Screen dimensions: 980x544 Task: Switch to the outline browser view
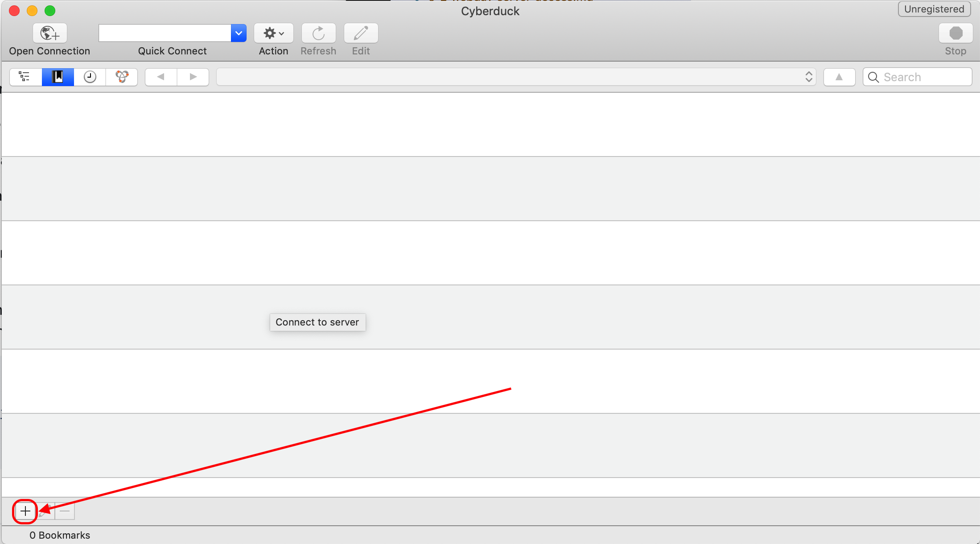(25, 77)
